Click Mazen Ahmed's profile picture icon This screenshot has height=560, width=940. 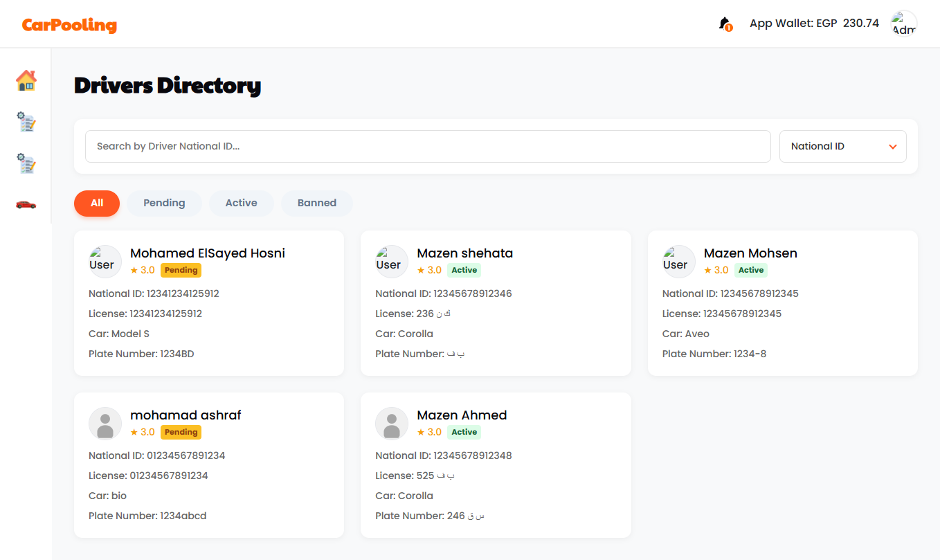[x=392, y=423]
